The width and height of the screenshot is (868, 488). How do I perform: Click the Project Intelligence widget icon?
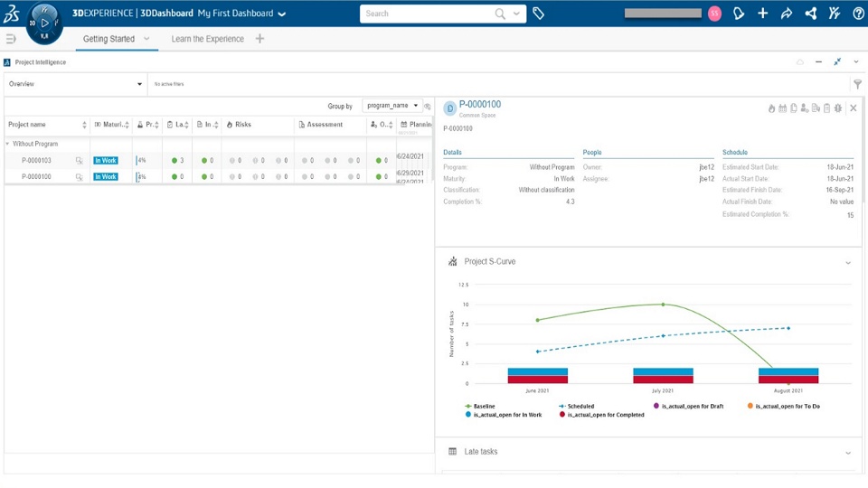tap(7, 62)
